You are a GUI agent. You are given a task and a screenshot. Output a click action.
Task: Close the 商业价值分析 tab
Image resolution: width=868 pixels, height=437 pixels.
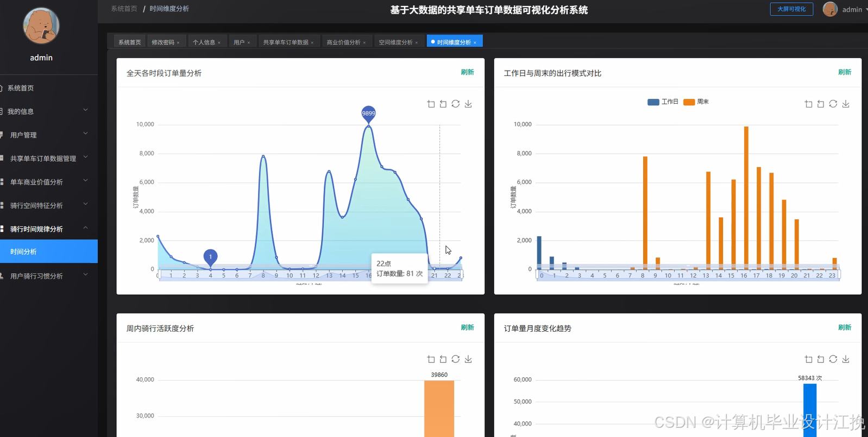(364, 42)
